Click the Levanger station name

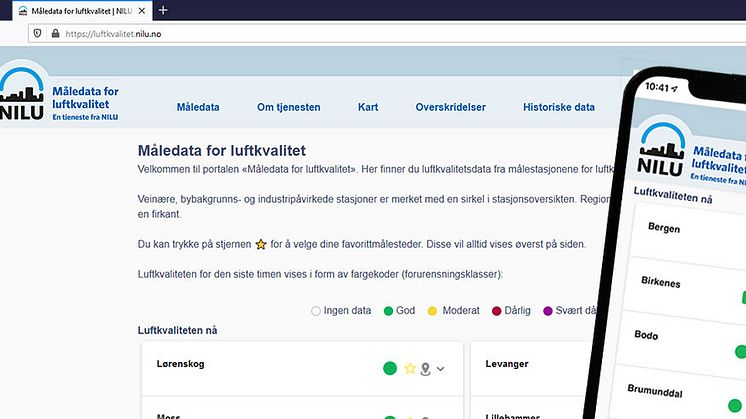[x=507, y=364]
